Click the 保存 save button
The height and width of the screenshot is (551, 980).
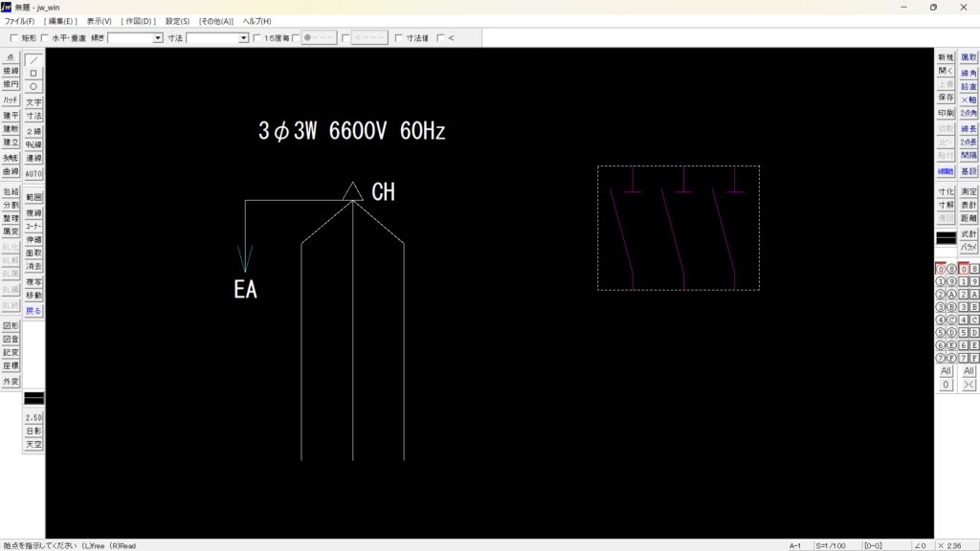click(x=946, y=98)
